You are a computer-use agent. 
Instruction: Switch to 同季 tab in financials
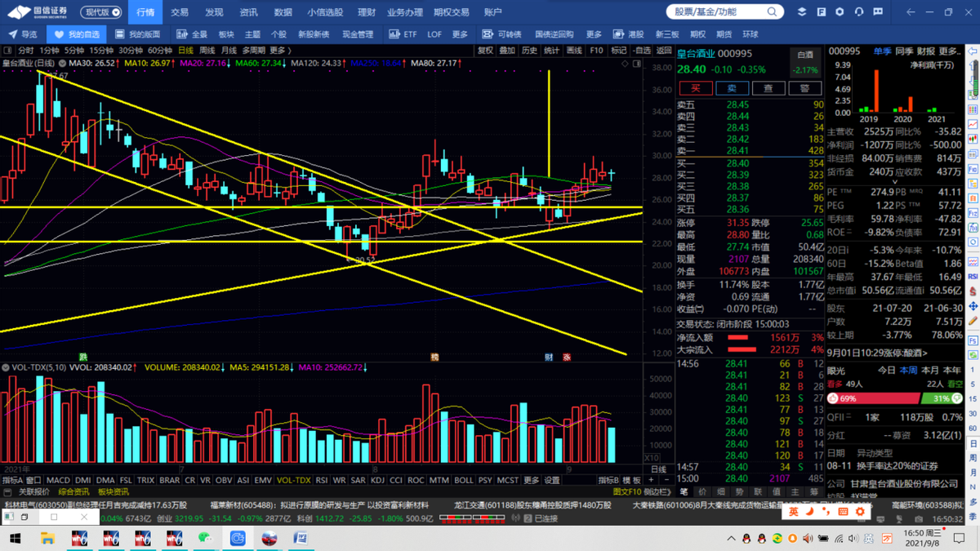pos(904,51)
